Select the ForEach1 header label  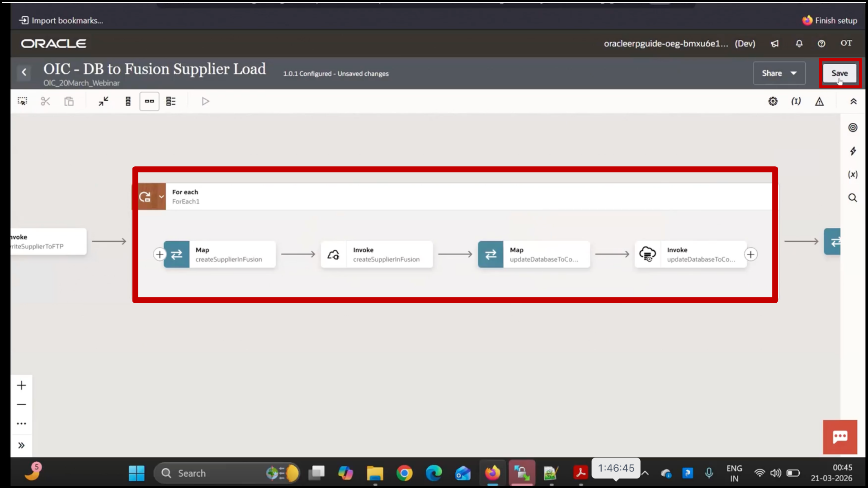pyautogui.click(x=186, y=202)
